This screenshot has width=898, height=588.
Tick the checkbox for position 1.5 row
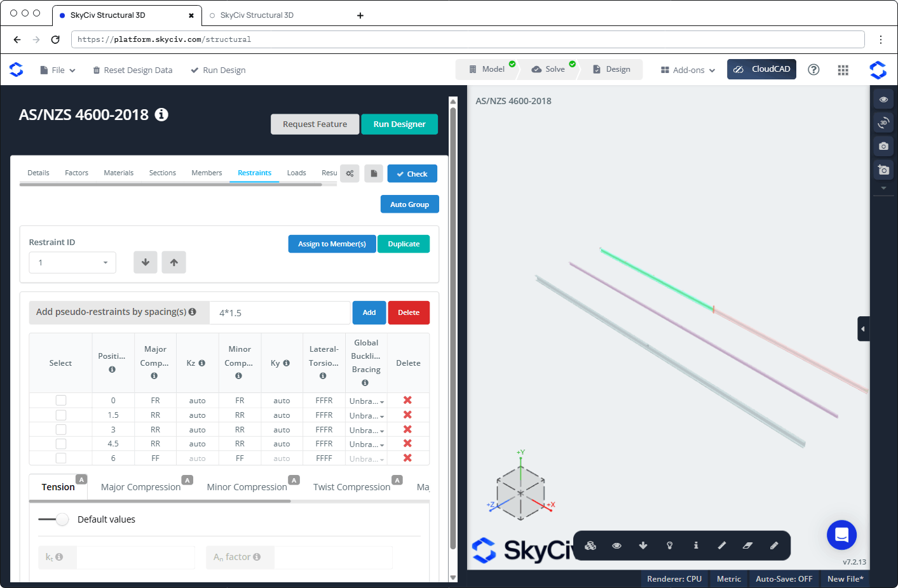point(61,415)
